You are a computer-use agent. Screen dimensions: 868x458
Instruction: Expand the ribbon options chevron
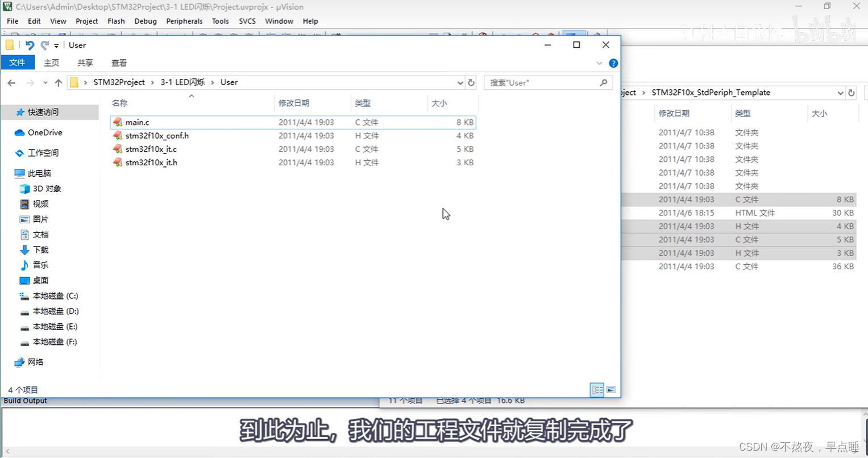click(599, 63)
